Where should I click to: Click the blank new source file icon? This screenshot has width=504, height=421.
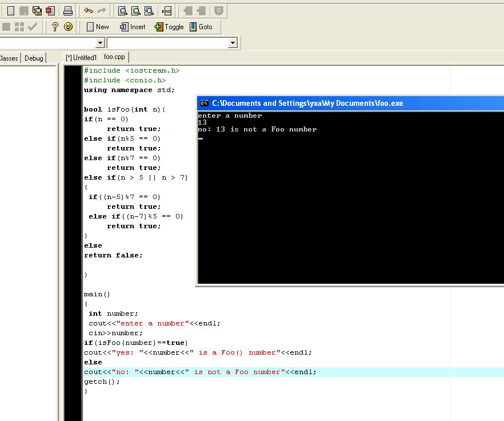point(11,11)
